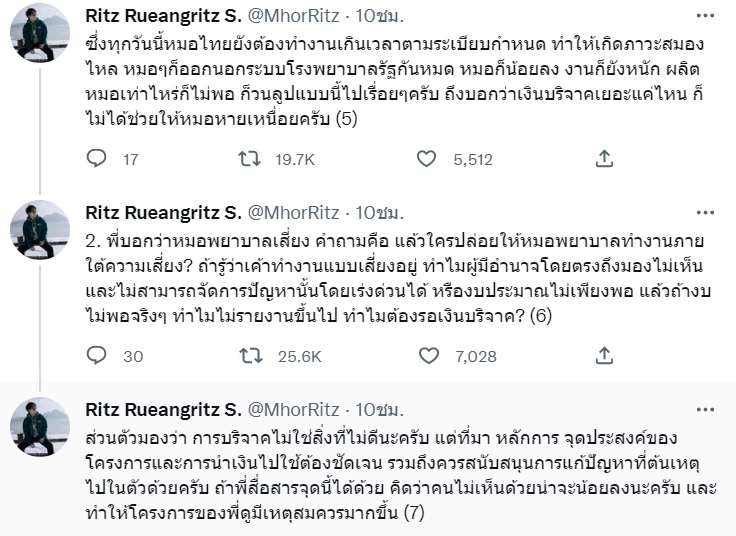This screenshot has height=536, width=736.
Task: Reply to the tweet with 30 replies
Action: click(97, 355)
